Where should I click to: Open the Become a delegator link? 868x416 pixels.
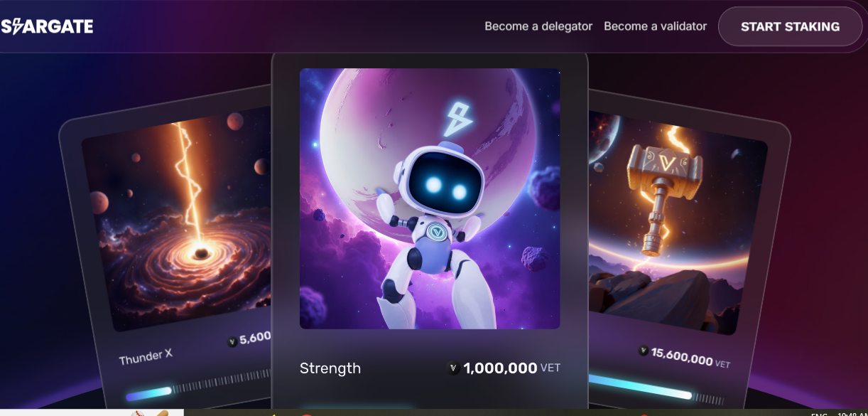pyautogui.click(x=538, y=26)
